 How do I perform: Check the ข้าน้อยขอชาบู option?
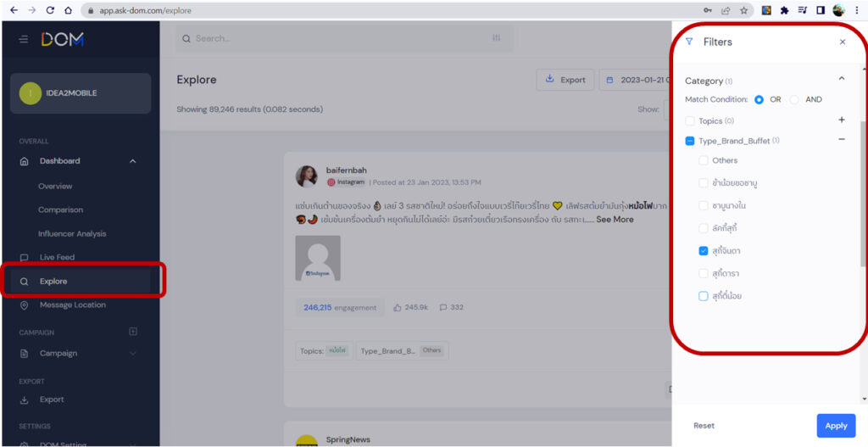point(703,183)
